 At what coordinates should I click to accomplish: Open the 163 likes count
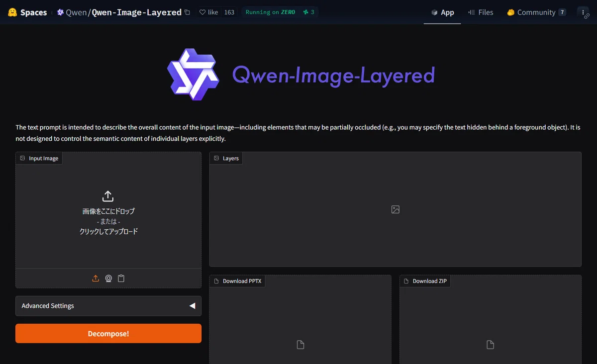coord(229,12)
